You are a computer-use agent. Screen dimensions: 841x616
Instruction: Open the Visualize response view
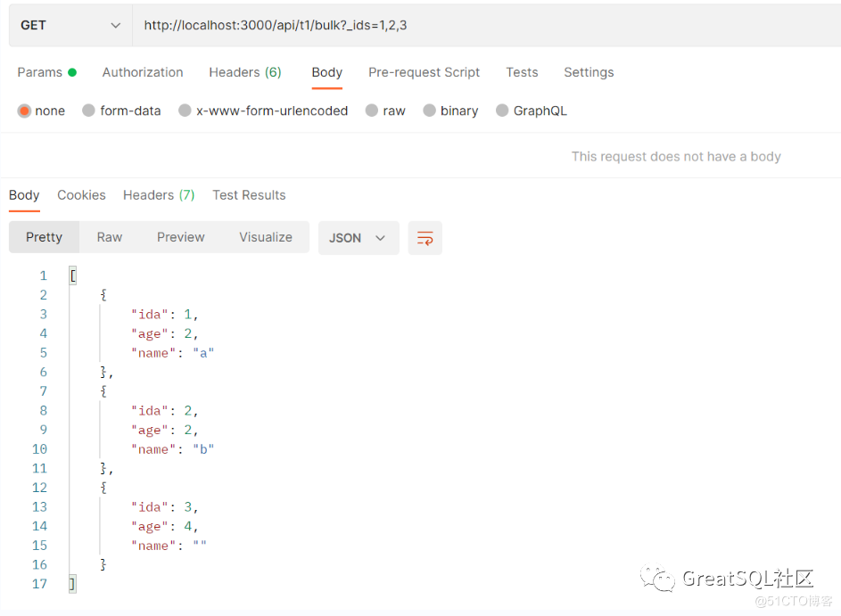[x=266, y=237]
